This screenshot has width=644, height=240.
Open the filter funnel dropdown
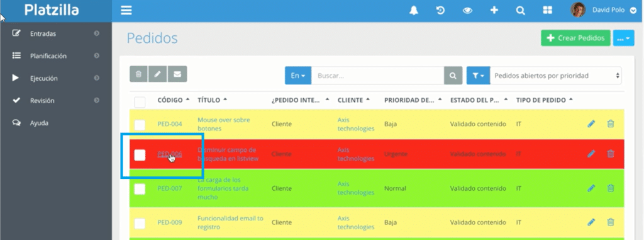click(x=479, y=76)
